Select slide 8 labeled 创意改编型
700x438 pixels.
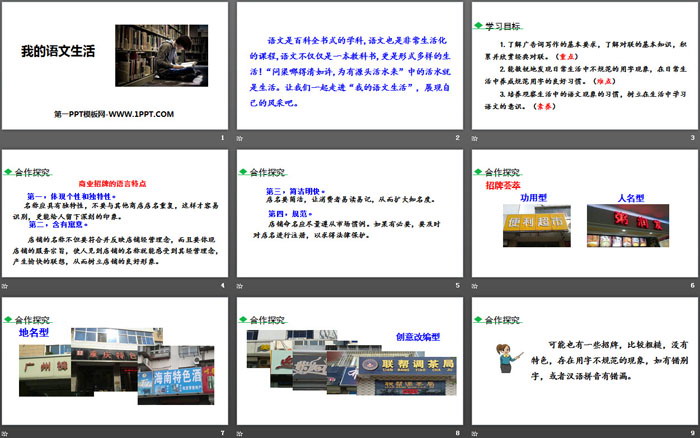click(350, 361)
